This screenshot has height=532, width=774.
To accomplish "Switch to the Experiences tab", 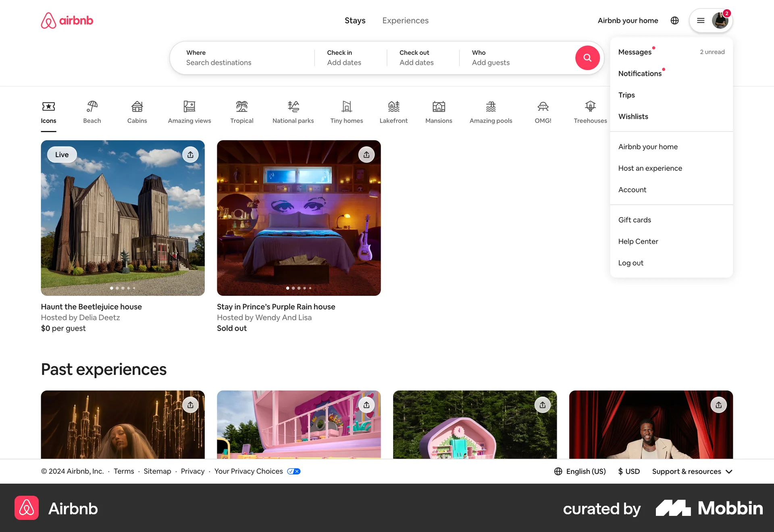I will (x=405, y=21).
